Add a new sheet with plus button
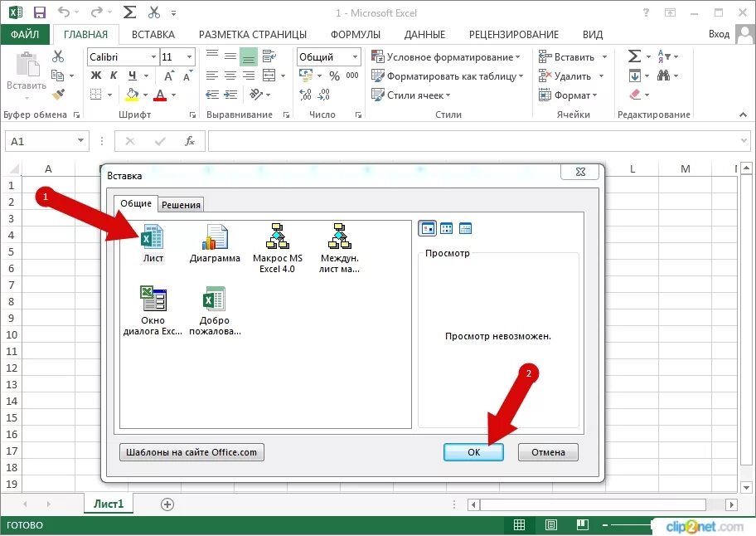 click(x=167, y=504)
